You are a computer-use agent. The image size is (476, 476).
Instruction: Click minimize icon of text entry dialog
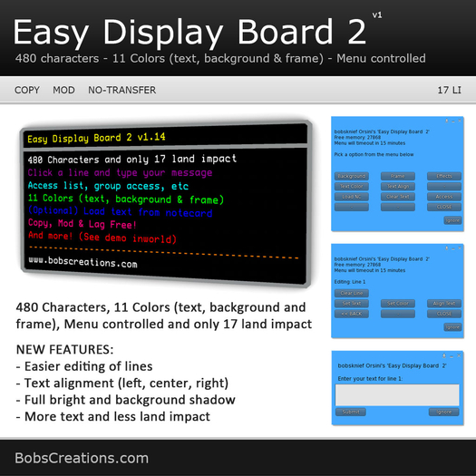click(x=452, y=355)
